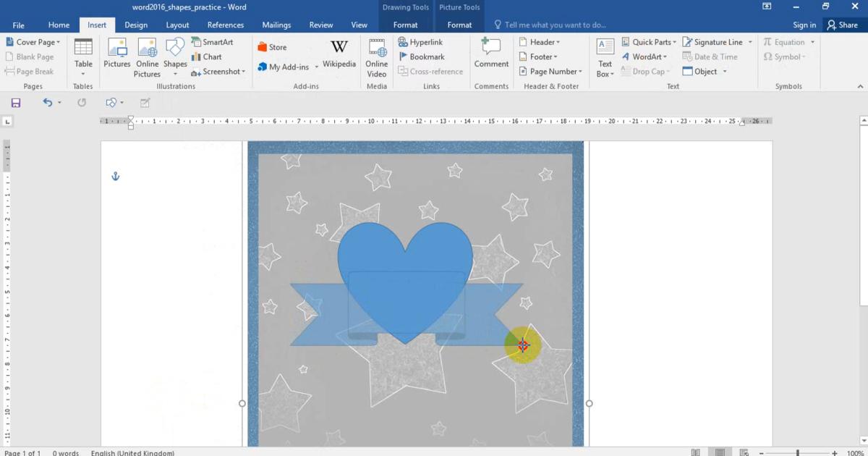Adjust the zoom slider handle
This screenshot has height=456, width=868.
pos(798,453)
